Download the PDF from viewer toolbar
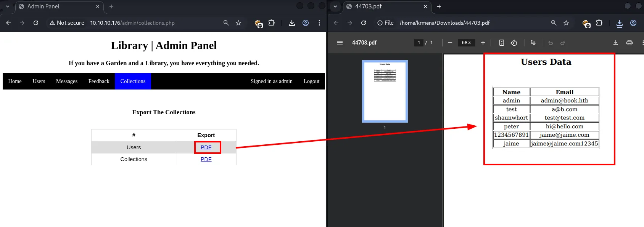 616,43
